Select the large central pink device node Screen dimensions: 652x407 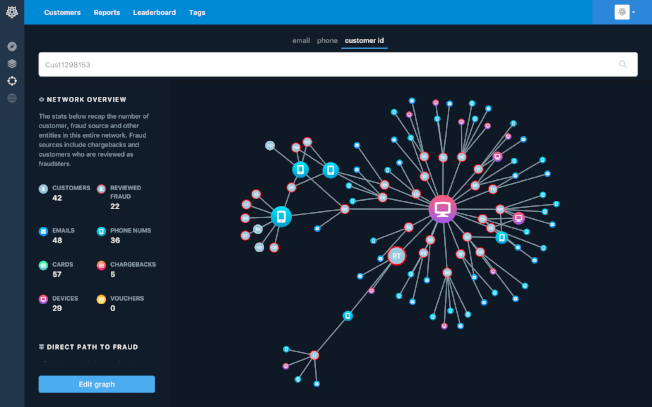[x=443, y=209]
